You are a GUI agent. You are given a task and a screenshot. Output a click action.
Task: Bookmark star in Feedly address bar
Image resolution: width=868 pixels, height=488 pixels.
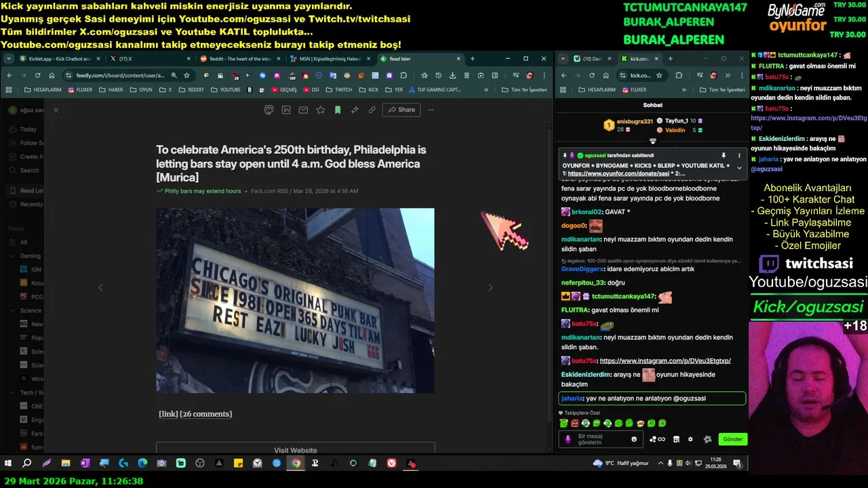pyautogui.click(x=186, y=75)
